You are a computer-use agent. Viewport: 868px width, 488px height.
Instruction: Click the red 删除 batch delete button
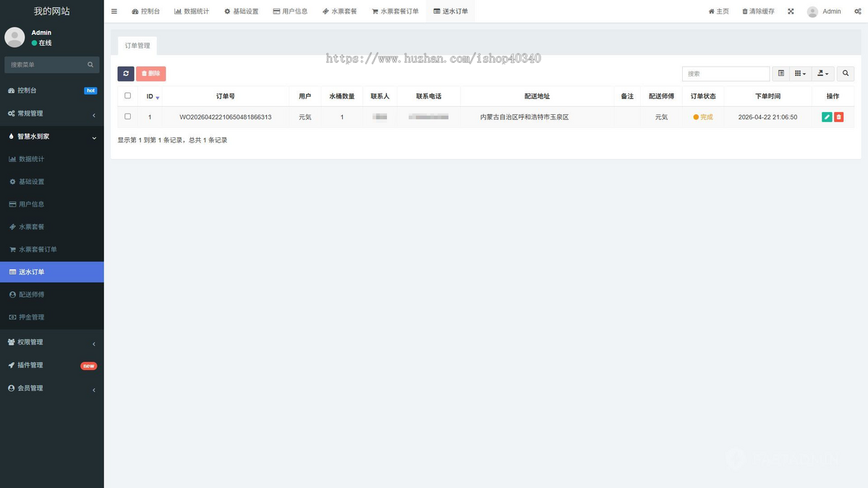point(151,74)
